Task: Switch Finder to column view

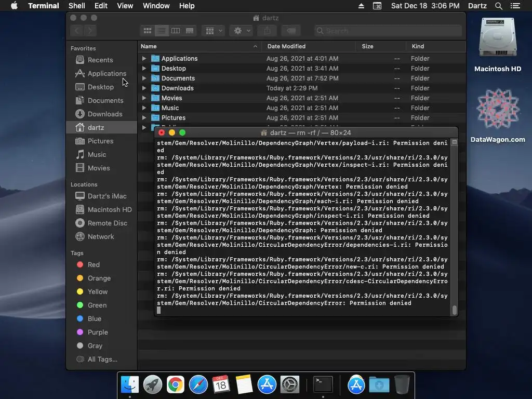Action: click(x=176, y=31)
